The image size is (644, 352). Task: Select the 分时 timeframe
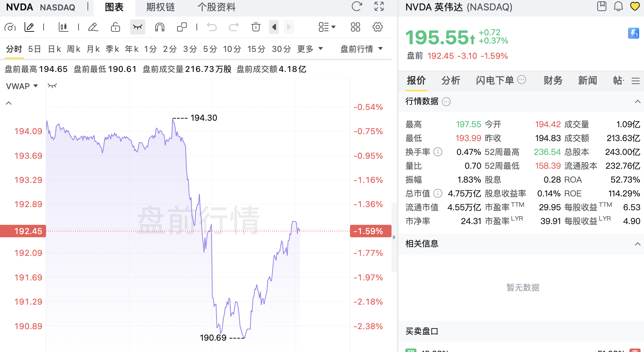[x=14, y=49]
